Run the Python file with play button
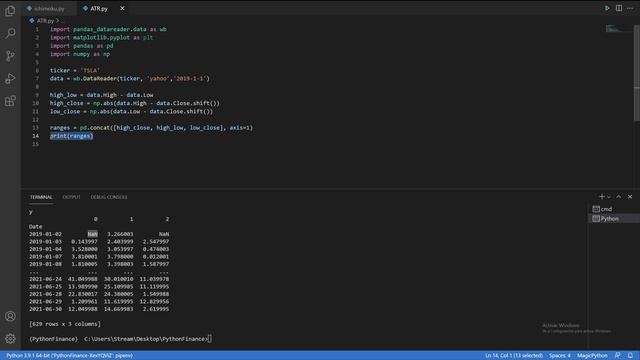The height and width of the screenshot is (360, 640). click(x=607, y=8)
